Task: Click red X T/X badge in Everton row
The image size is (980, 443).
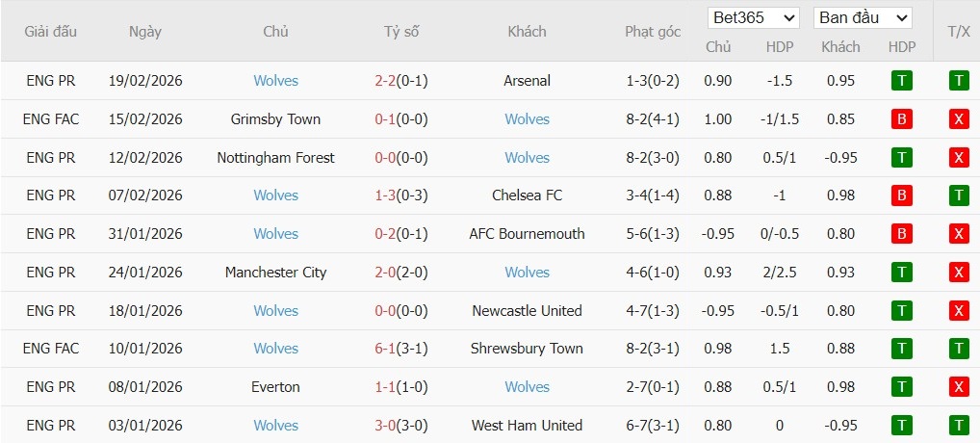Action: 958,387
